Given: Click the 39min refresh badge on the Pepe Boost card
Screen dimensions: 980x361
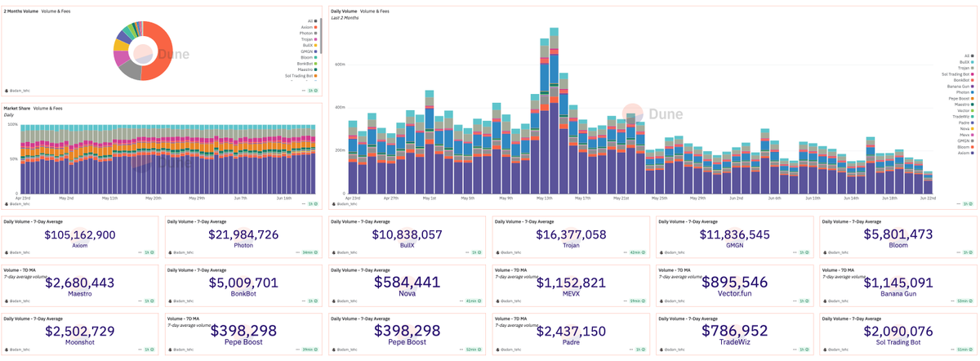Looking at the screenshot, I should (308, 350).
